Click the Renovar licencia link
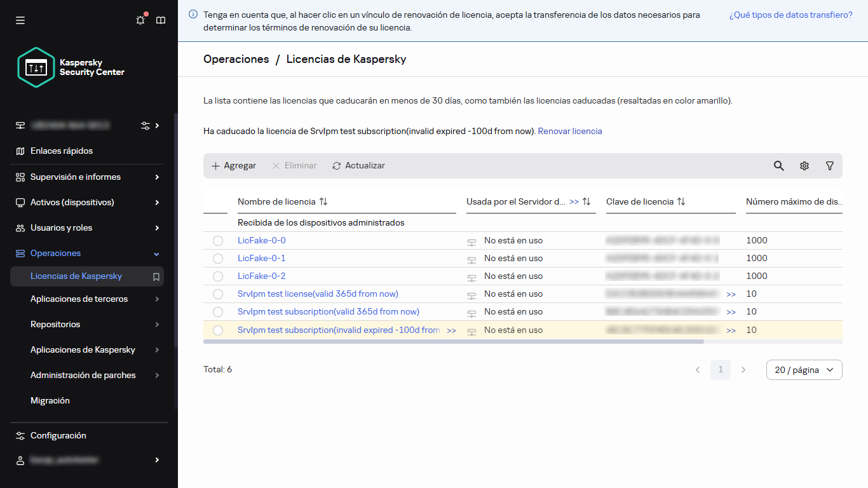Viewport: 868px width, 488px height. click(x=569, y=131)
